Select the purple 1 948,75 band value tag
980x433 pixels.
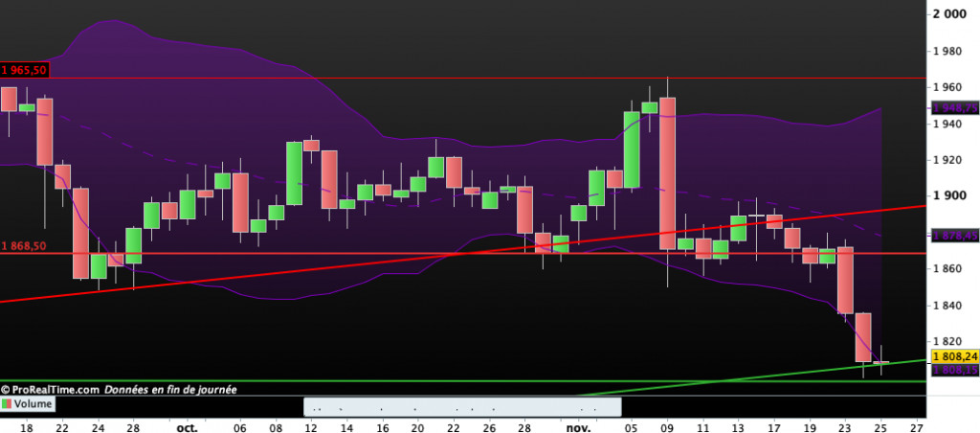click(953, 109)
